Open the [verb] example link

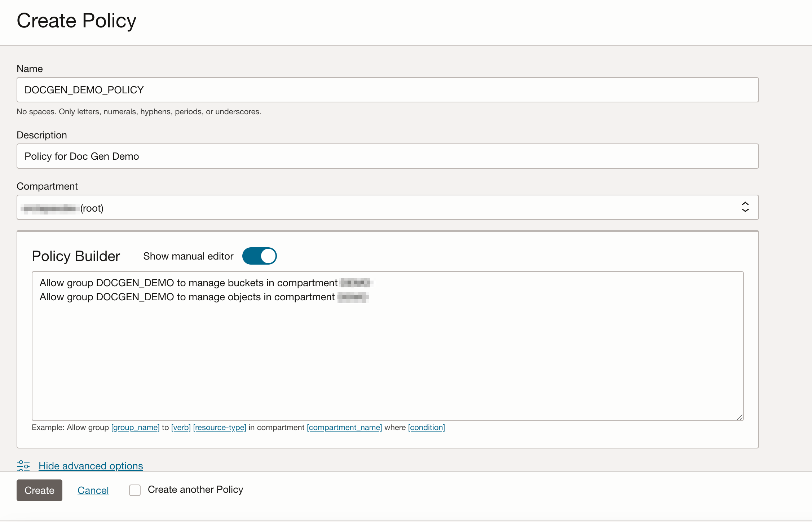[181, 427]
